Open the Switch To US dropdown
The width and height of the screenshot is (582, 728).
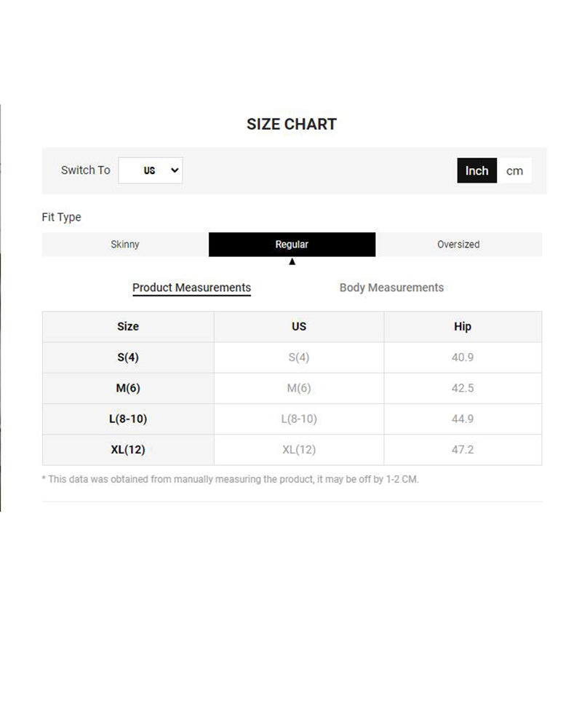pos(151,170)
